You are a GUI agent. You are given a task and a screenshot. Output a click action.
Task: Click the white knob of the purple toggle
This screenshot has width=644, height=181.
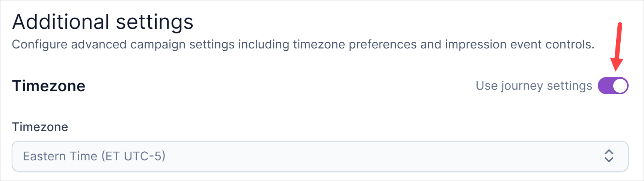tap(620, 86)
